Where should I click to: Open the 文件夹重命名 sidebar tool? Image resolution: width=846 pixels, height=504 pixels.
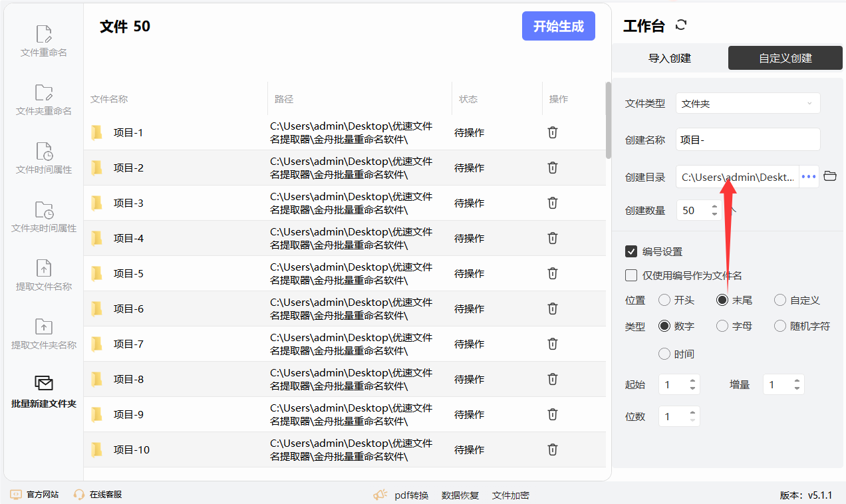pos(44,100)
